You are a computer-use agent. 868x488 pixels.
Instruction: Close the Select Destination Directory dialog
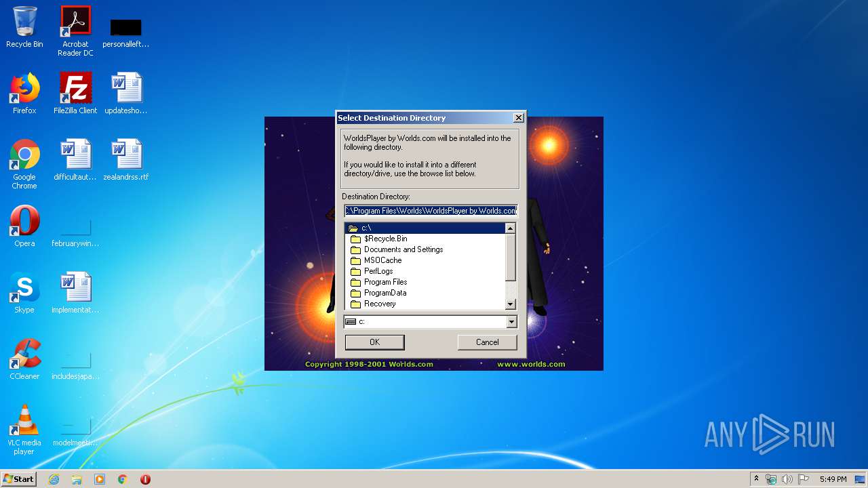pos(518,118)
